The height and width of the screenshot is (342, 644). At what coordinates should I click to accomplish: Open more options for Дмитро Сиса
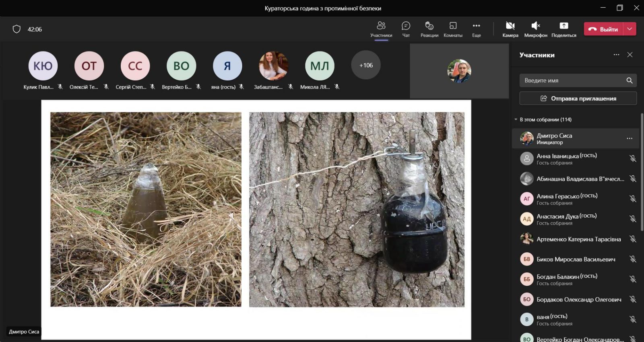point(629,138)
